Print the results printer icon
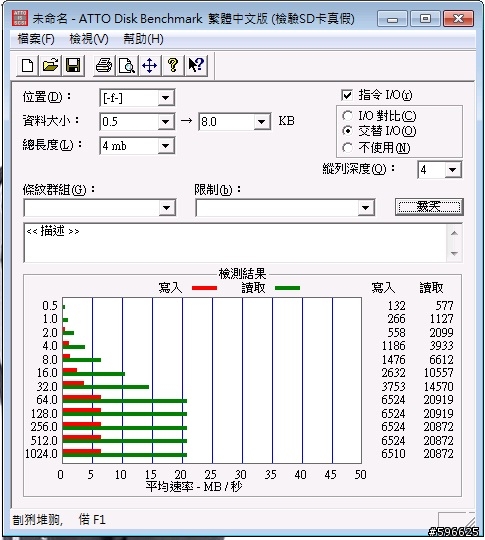This screenshot has height=540, width=485. tap(103, 65)
